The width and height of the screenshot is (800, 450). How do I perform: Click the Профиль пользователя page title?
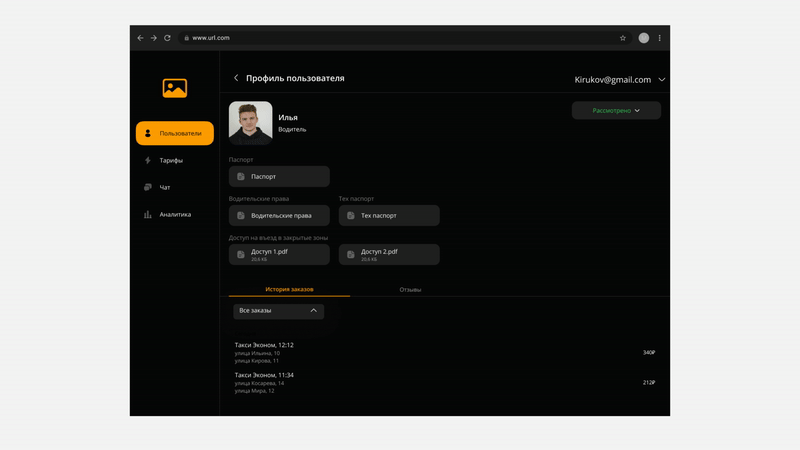pyautogui.click(x=295, y=78)
